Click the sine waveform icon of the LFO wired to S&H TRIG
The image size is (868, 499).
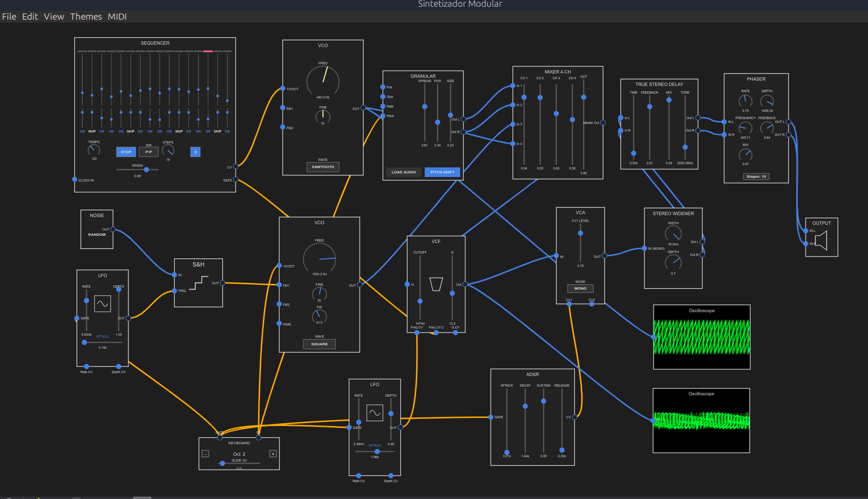[102, 304]
